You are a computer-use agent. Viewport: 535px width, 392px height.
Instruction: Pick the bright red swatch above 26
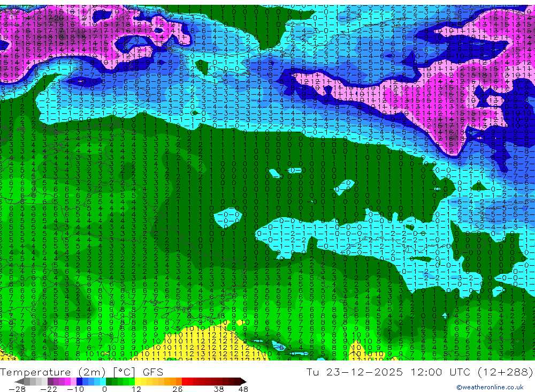pos(185,382)
